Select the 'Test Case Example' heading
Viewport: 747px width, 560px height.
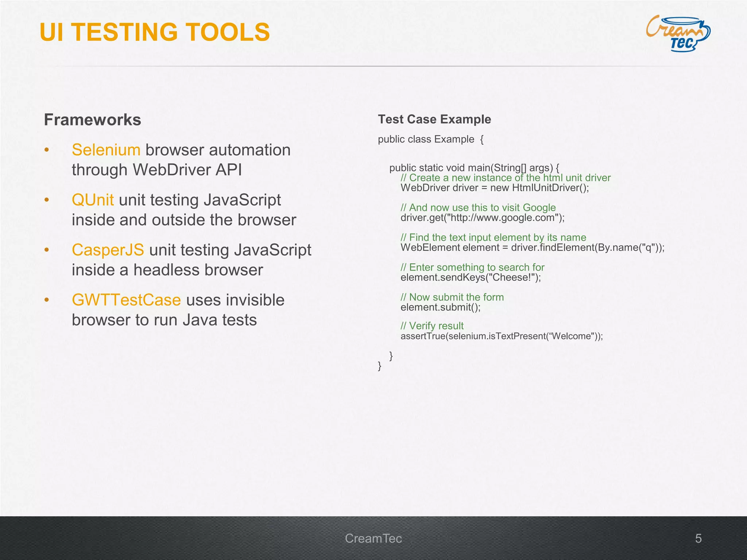pos(434,119)
